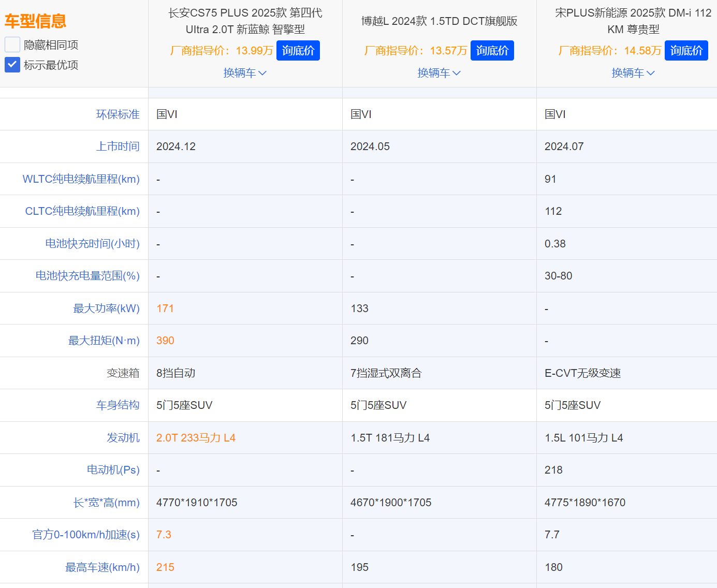Select the acceleration value 7.7
The image size is (717, 588).
[x=552, y=535]
